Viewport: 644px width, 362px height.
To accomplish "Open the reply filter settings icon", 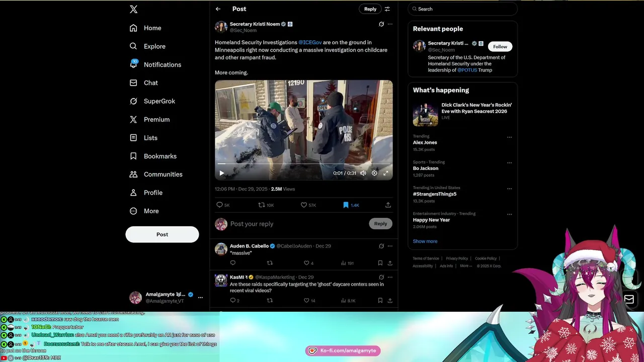I will (387, 9).
